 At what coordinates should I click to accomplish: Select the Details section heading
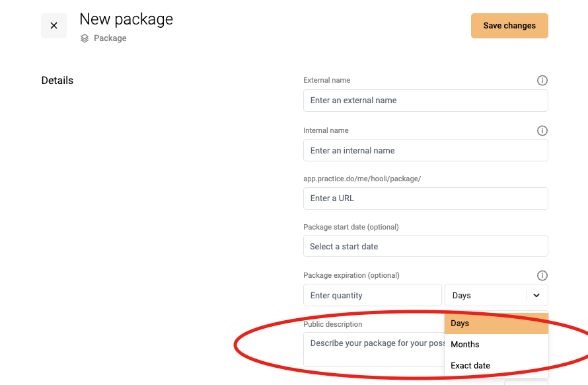pos(57,81)
